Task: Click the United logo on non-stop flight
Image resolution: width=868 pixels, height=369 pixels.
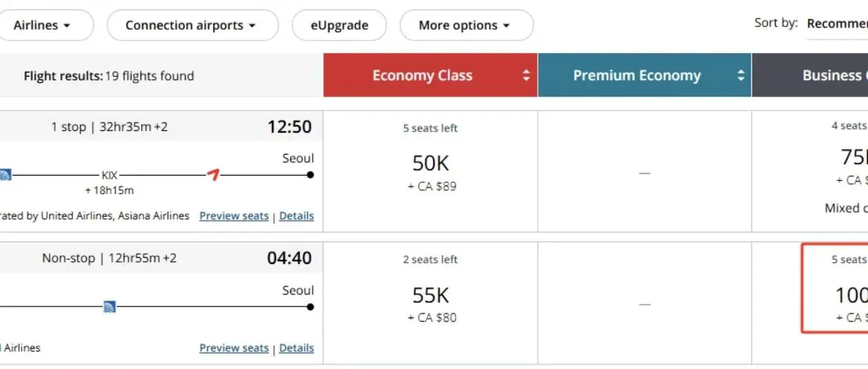Action: 109,307
